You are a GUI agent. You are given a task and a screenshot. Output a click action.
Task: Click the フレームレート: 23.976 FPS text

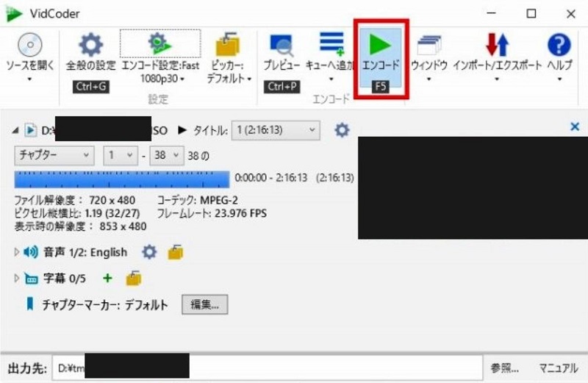(212, 213)
